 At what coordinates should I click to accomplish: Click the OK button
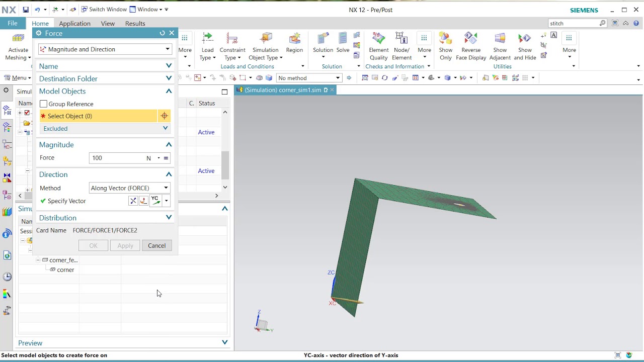coord(93,246)
